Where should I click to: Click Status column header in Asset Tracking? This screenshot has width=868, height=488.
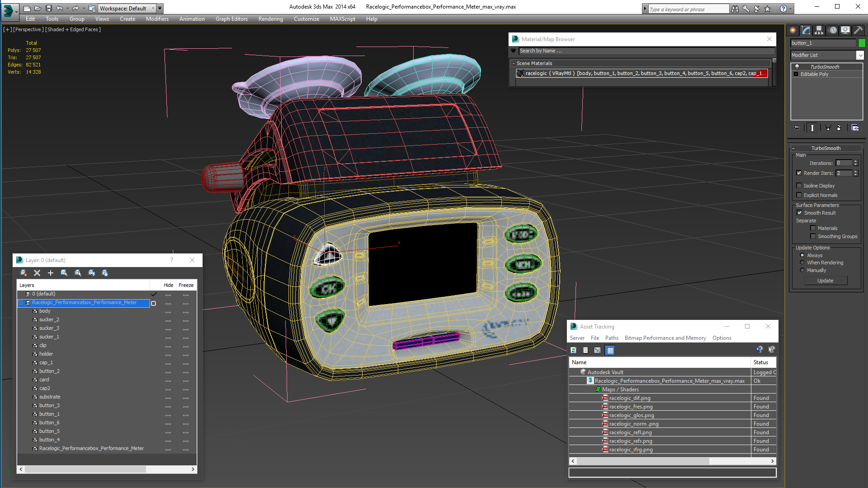click(x=763, y=362)
